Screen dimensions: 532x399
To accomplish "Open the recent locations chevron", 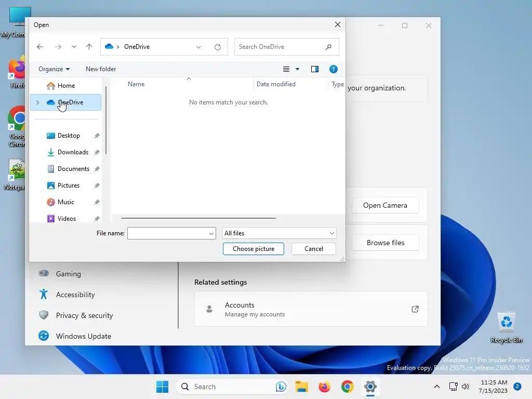I will 74,47.
